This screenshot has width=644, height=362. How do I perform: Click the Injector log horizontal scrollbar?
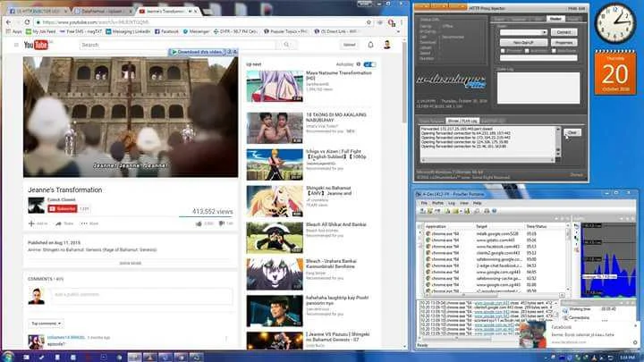[487, 160]
